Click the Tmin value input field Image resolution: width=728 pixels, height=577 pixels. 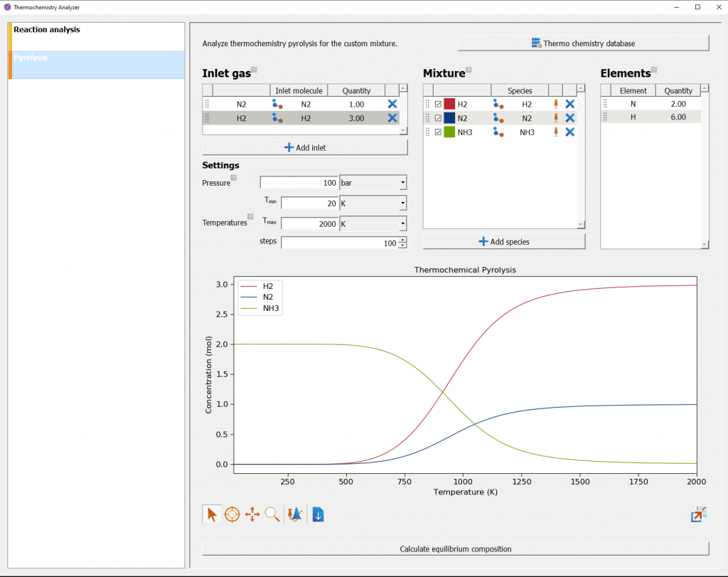310,203
